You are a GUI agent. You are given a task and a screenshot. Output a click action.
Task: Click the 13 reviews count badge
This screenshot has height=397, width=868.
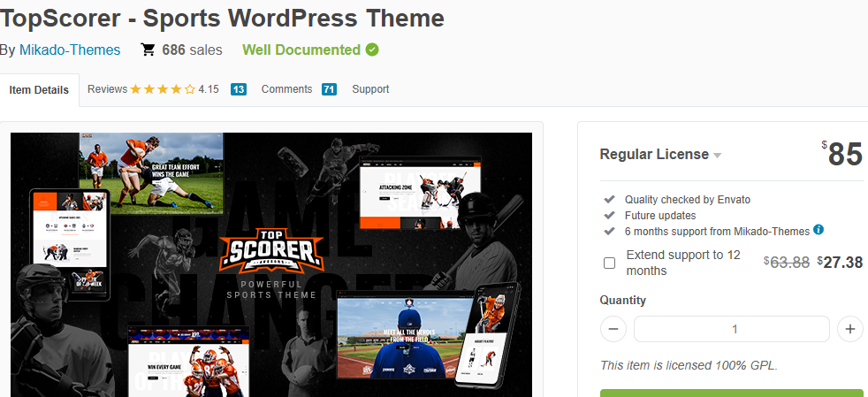(239, 89)
